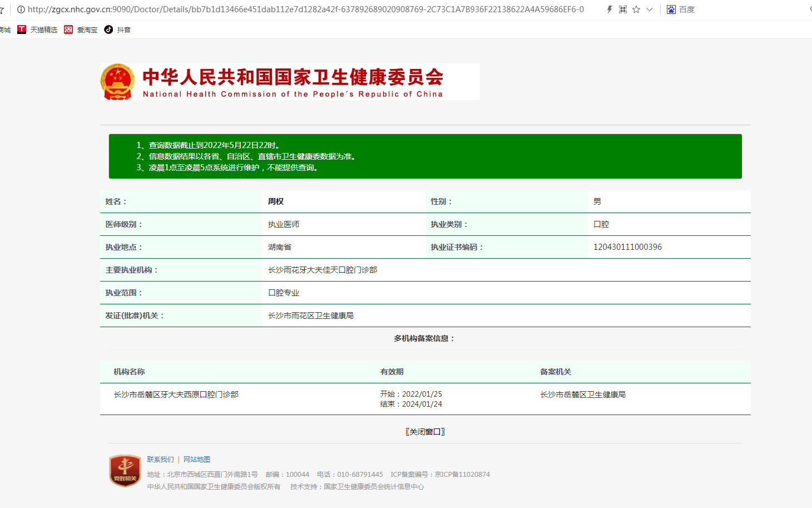Click the 发证(批准)机关 field label

pos(135,315)
